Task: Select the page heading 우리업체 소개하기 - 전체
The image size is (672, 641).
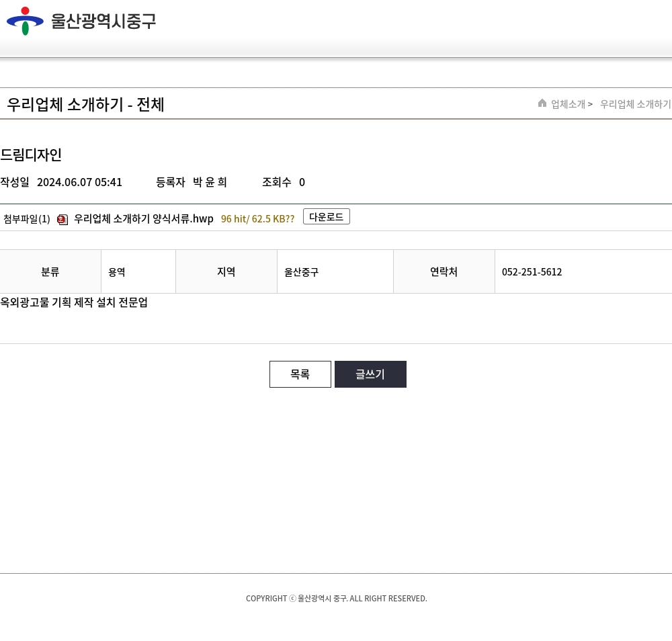Action: 86,105
